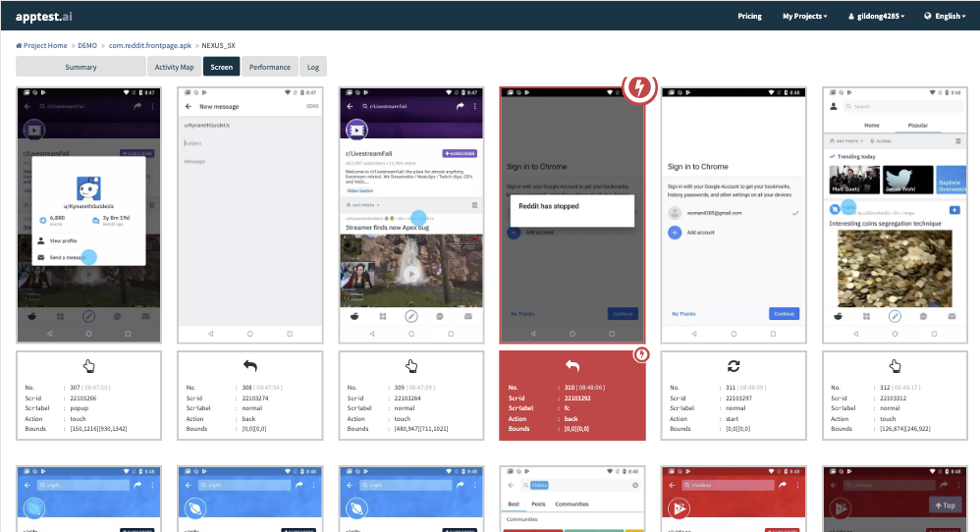Open first blue subreddit screenshot in second row

(88, 499)
